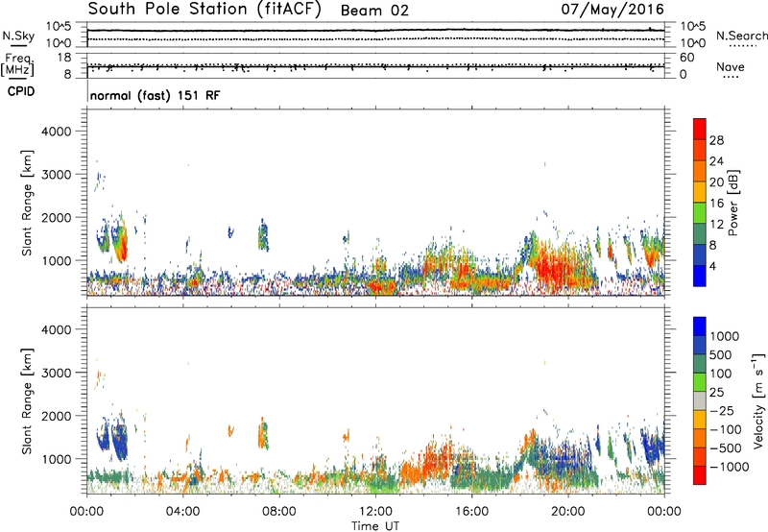Pick the light green 25–100 velocity swatch

[x=700, y=382]
